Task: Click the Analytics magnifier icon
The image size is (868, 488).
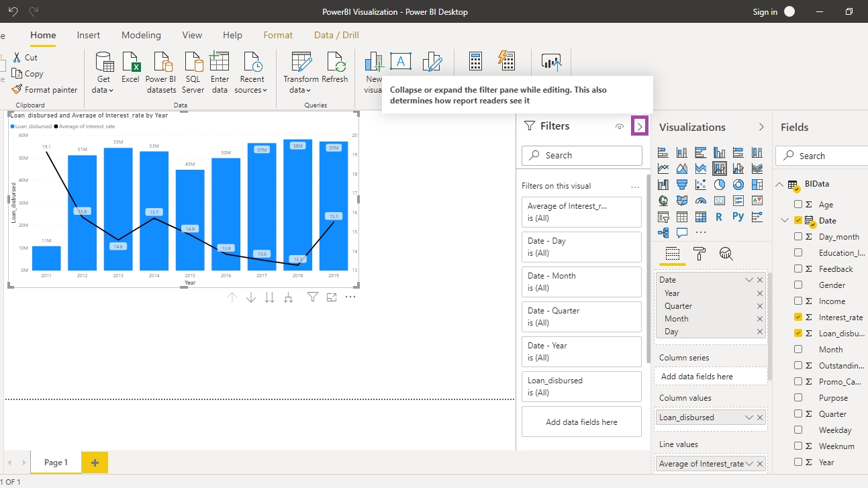Action: pyautogui.click(x=725, y=254)
